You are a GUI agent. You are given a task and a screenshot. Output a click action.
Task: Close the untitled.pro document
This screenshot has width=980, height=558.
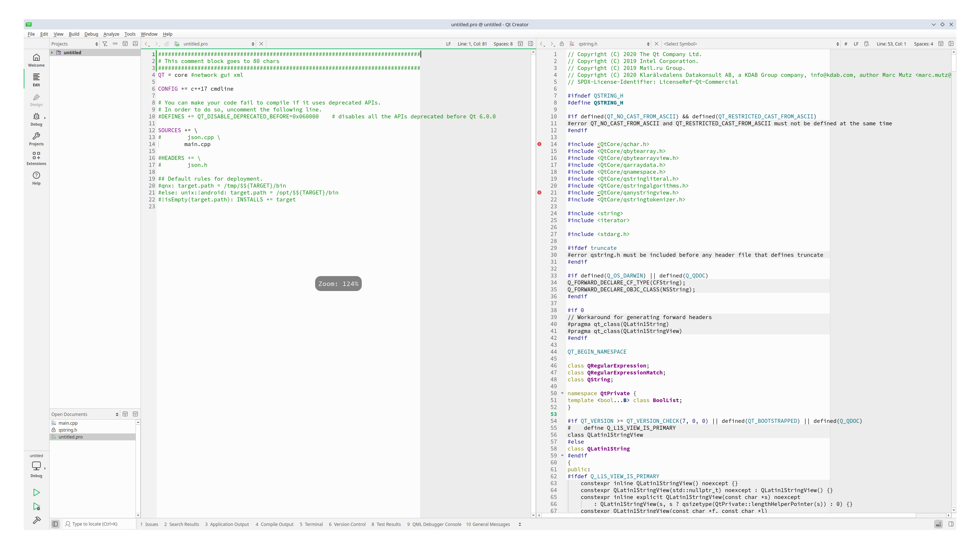[261, 44]
